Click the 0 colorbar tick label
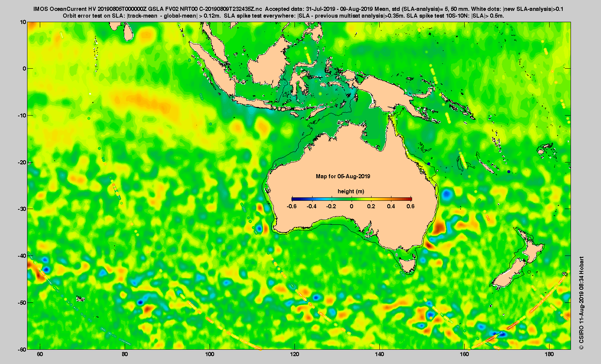The image size is (601, 364). coord(352,206)
